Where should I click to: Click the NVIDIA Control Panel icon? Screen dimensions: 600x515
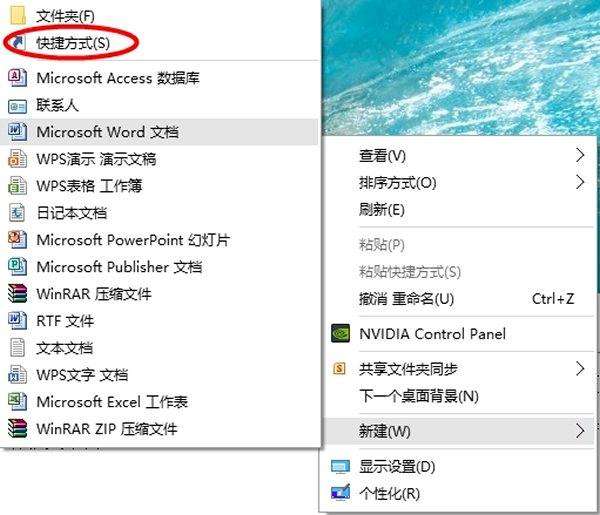[339, 334]
